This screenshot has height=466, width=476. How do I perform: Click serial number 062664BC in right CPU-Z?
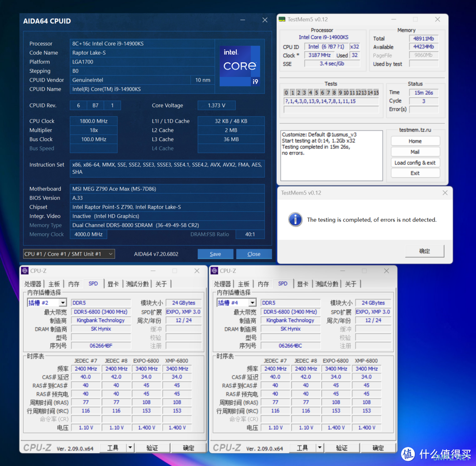tap(290, 346)
